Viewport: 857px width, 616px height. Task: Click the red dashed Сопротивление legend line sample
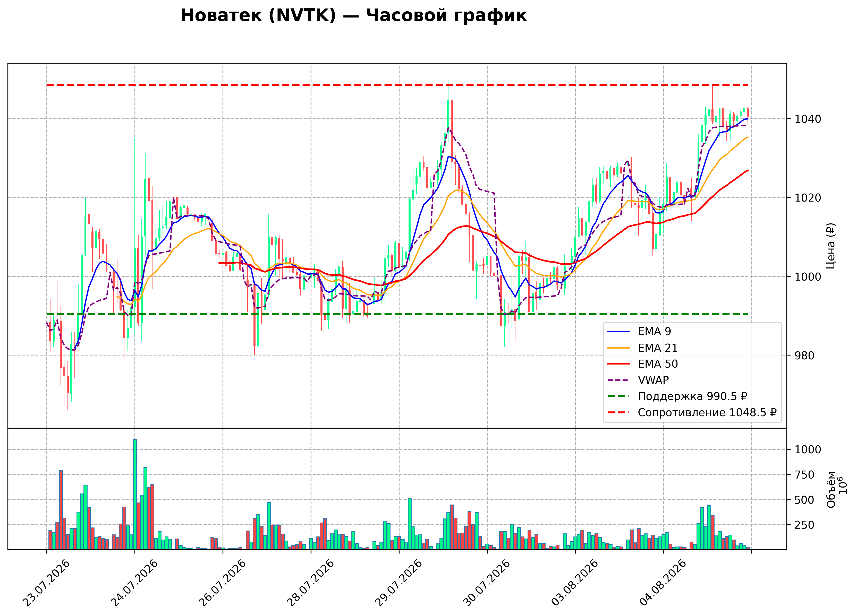click(x=619, y=413)
